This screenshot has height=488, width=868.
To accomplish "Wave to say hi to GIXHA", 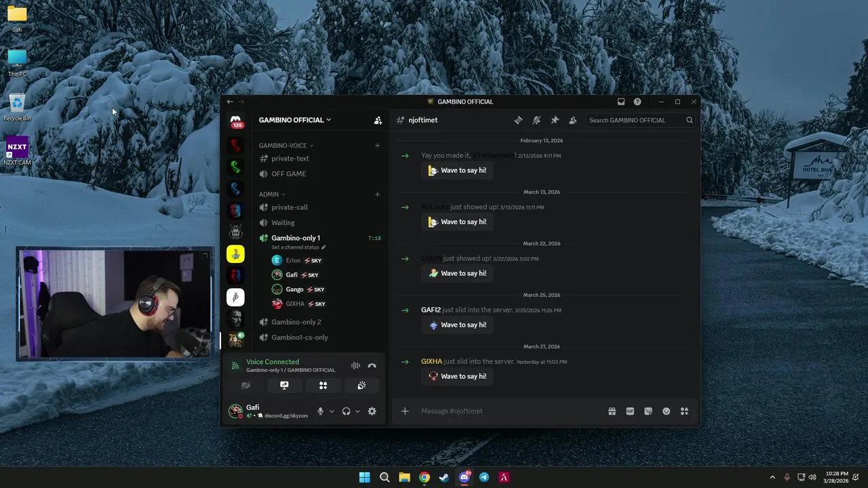I will [x=458, y=376].
